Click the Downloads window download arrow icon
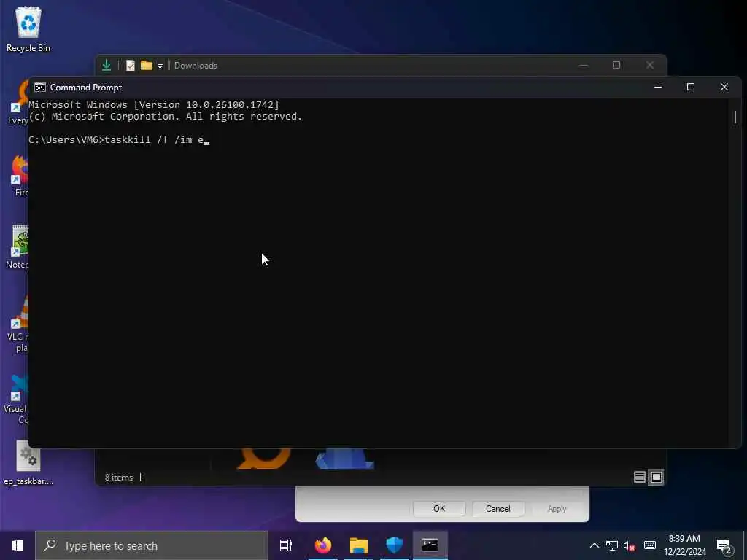The width and height of the screenshot is (747, 560). coord(107,65)
